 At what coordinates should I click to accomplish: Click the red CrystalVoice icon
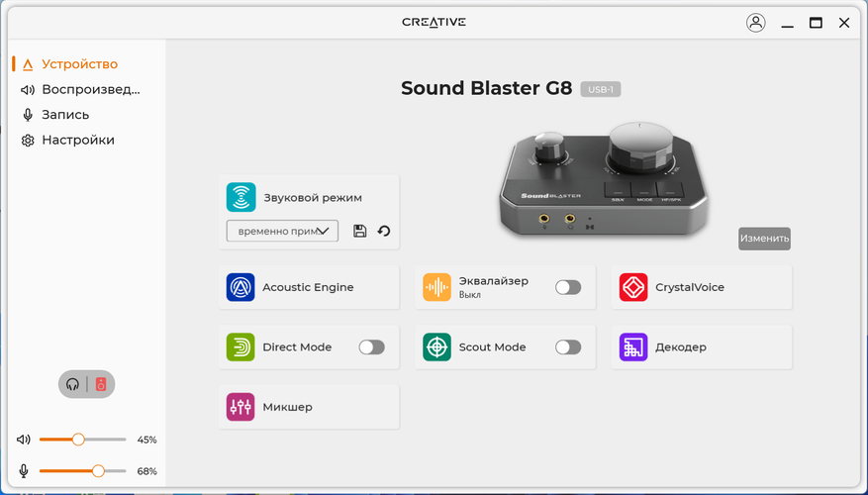[x=633, y=287]
